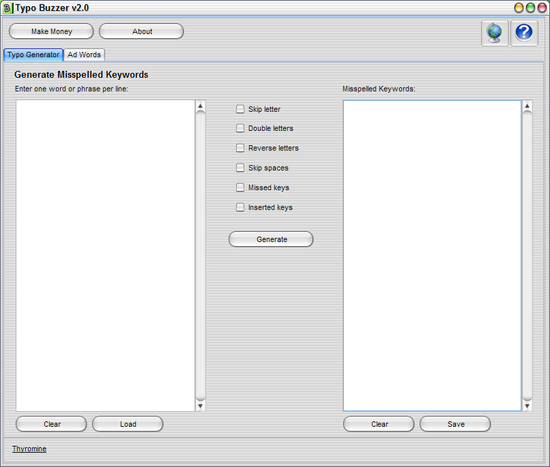
Task: Turn on the Inserted keys checkbox
Action: tap(240, 207)
